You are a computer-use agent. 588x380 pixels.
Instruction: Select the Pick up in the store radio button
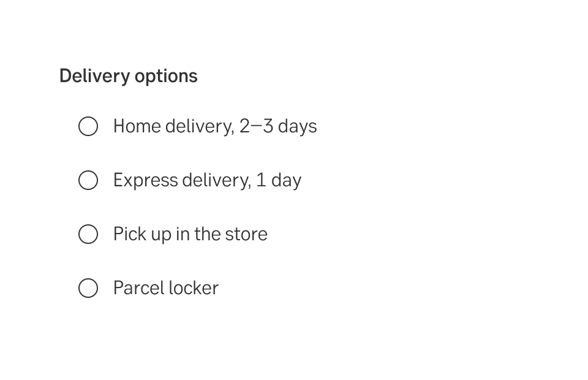pyautogui.click(x=88, y=234)
